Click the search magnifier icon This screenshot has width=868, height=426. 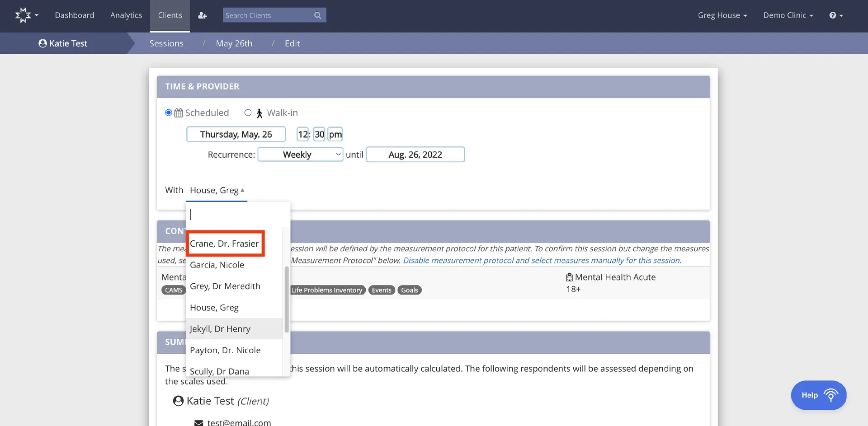coord(317,15)
